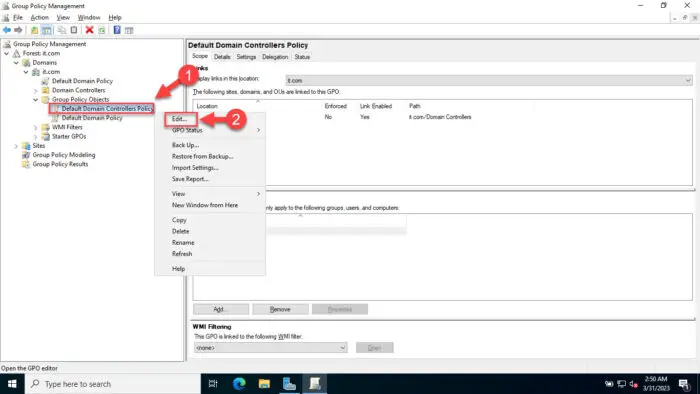This screenshot has height=394, width=700.
Task: Select Default Domain Policy under Group Policy Objects
Action: [x=92, y=118]
